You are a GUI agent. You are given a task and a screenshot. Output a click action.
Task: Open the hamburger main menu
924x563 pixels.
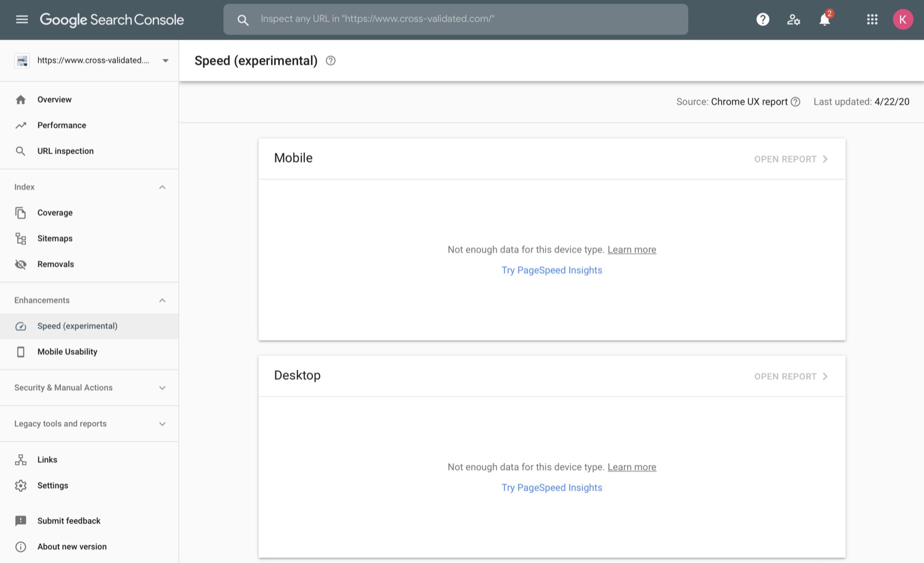point(22,19)
